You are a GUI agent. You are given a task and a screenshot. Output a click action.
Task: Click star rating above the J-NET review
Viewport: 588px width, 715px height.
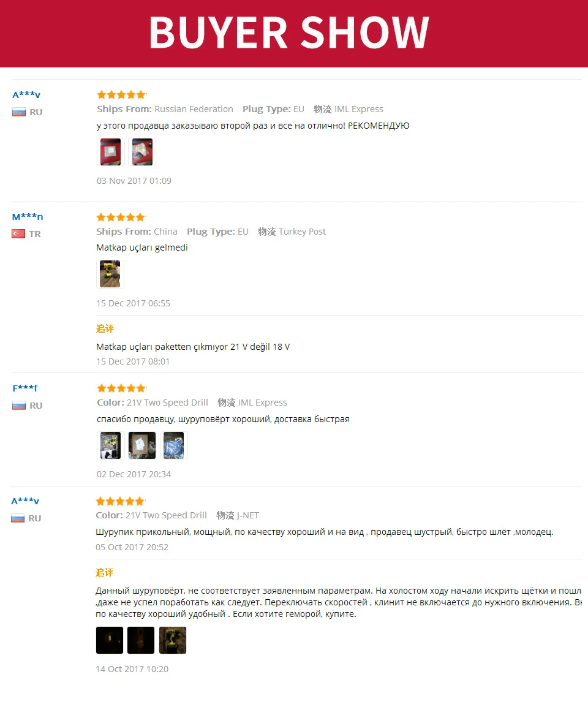pos(120,501)
